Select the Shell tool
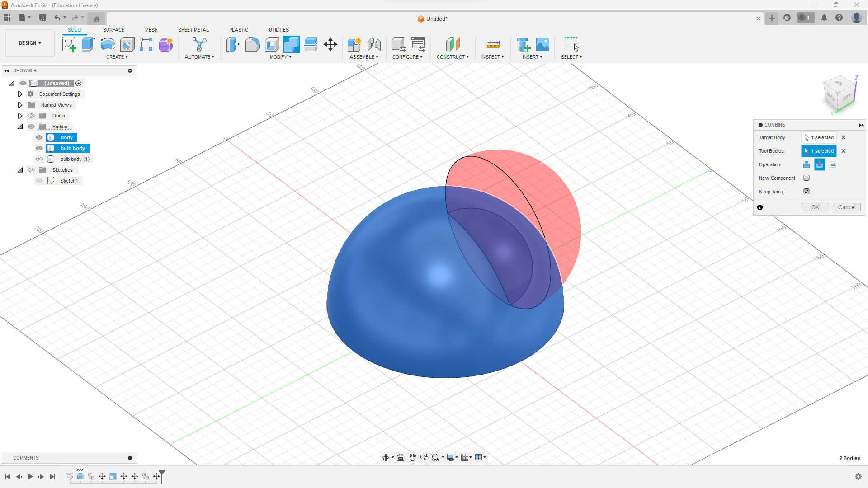Viewport: 868px width, 488px height. pos(272,44)
